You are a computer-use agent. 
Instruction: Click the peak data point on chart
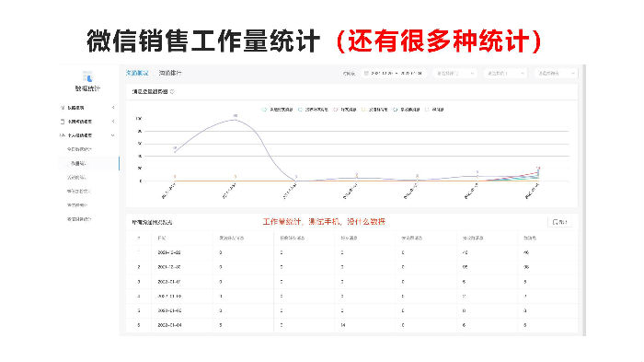pos(236,119)
